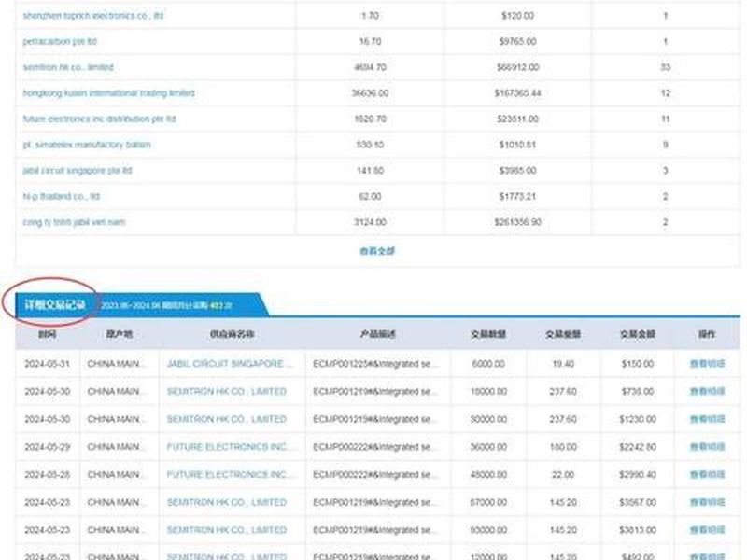Click the 交易重量 column header
Screen dimensions: 747x560
563,334
